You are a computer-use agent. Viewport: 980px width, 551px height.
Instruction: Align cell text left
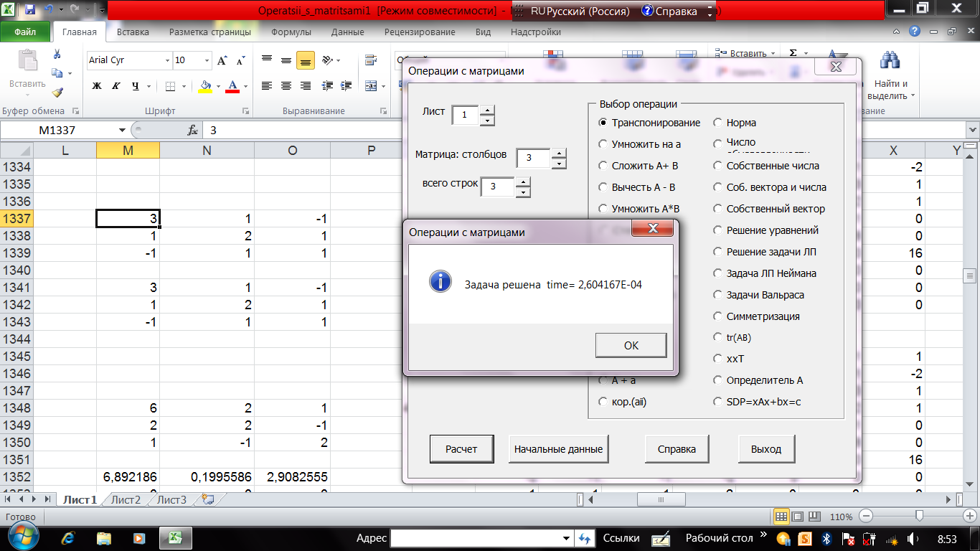pos(267,86)
